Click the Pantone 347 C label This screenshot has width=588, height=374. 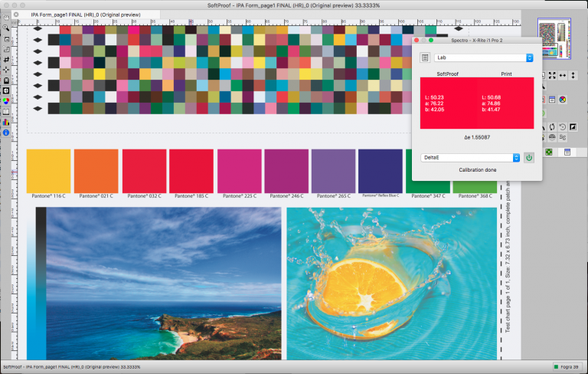point(428,196)
